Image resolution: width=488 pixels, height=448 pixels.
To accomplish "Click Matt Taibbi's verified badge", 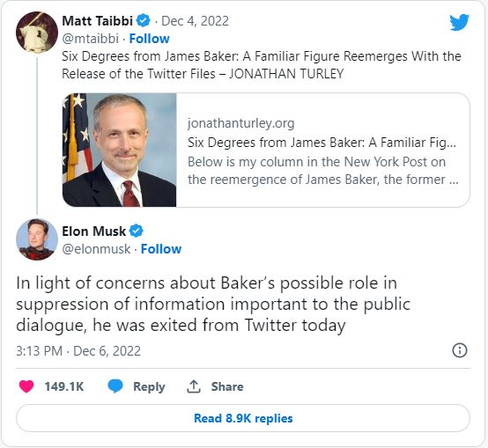I will point(144,21).
